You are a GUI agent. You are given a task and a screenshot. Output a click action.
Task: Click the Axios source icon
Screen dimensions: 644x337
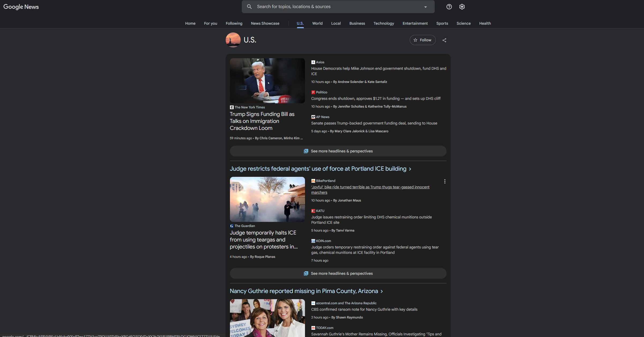(x=313, y=62)
